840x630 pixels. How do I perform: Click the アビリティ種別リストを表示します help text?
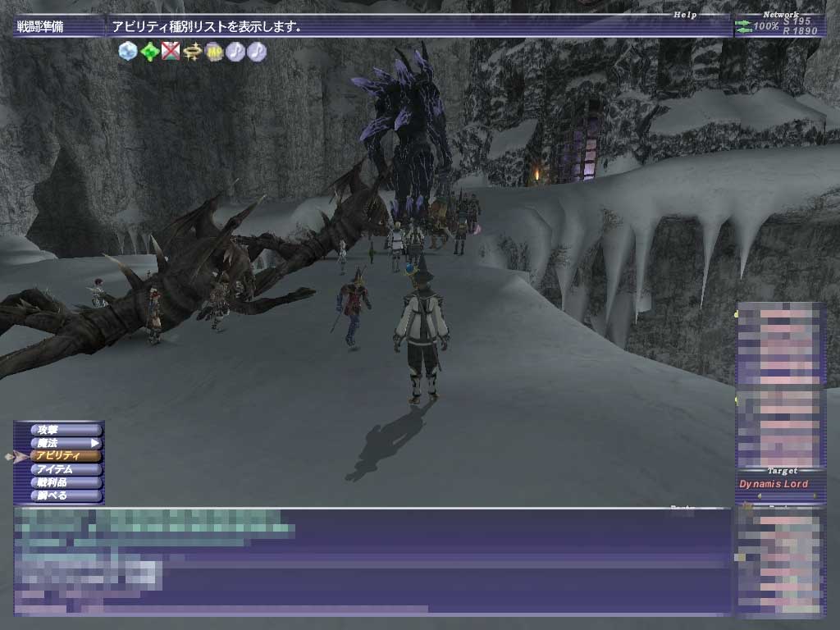(206, 27)
